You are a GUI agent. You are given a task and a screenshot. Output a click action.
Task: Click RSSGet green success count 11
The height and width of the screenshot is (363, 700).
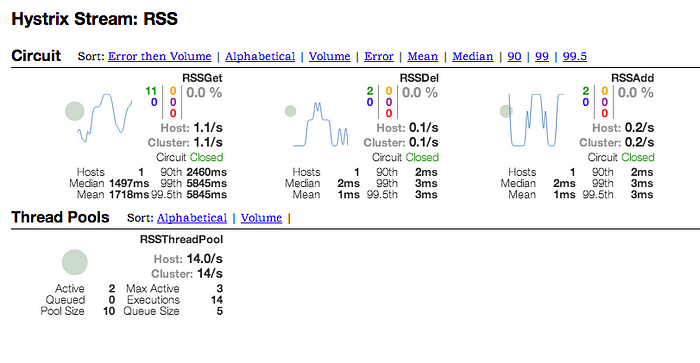tap(151, 91)
